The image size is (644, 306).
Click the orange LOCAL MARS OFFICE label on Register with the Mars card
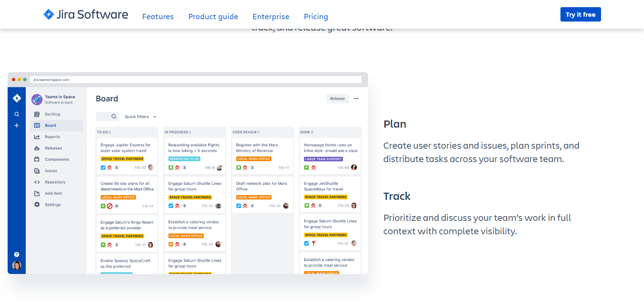(254, 159)
